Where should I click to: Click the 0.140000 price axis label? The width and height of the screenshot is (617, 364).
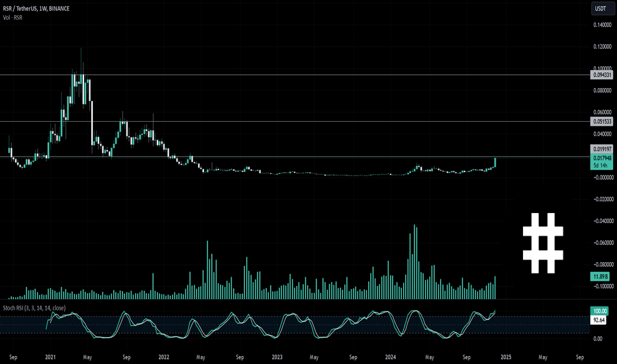point(602,24)
